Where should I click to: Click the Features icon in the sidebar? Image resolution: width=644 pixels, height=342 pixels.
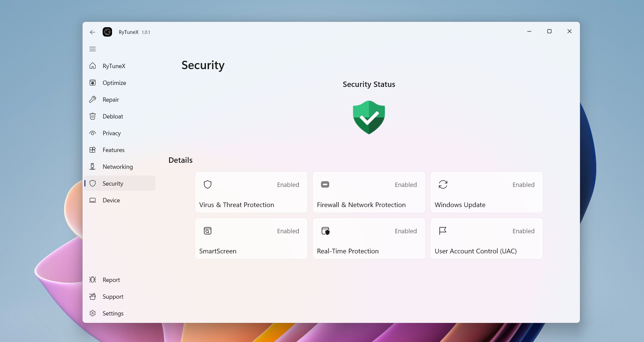click(93, 150)
